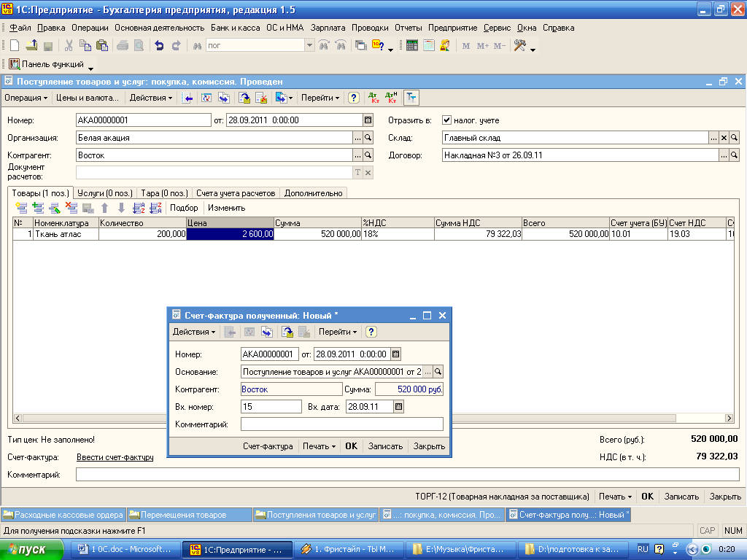The width and height of the screenshot is (747, 560).
Task: Open the Операция dropdown menu
Action: pyautogui.click(x=26, y=98)
